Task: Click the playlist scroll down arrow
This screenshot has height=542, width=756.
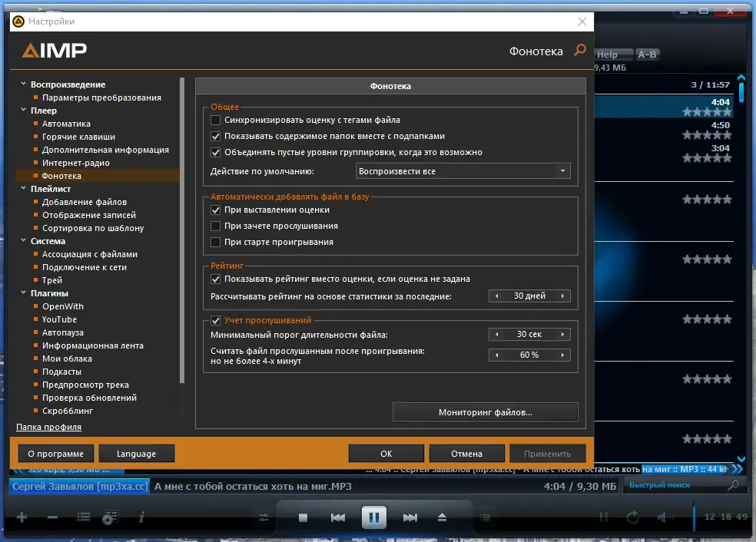Action: click(x=741, y=459)
